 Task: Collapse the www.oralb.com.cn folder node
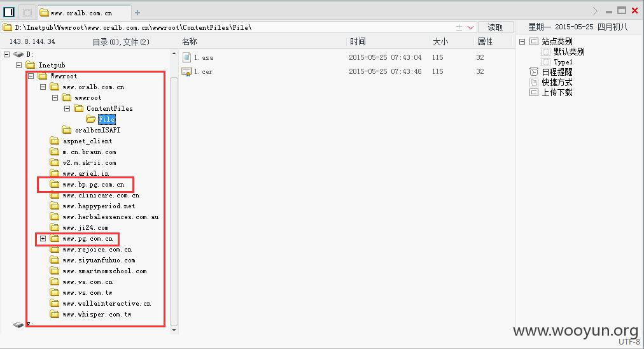click(x=43, y=87)
